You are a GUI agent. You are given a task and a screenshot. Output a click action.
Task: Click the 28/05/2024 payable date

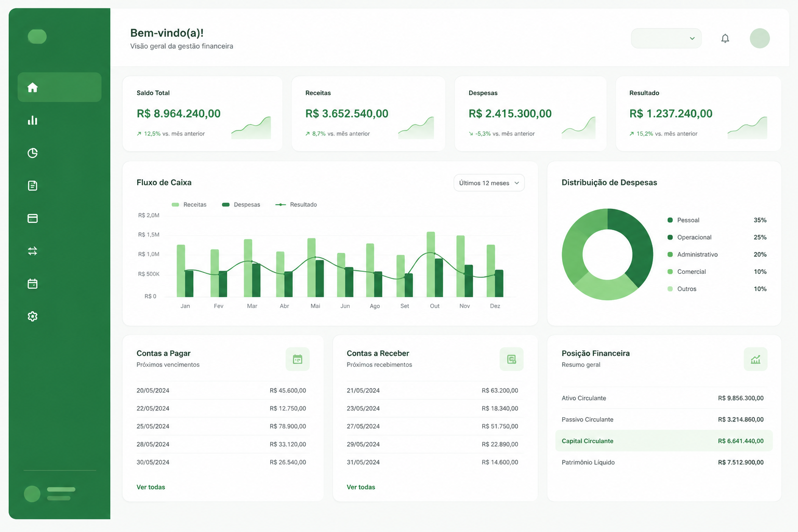[153, 444]
